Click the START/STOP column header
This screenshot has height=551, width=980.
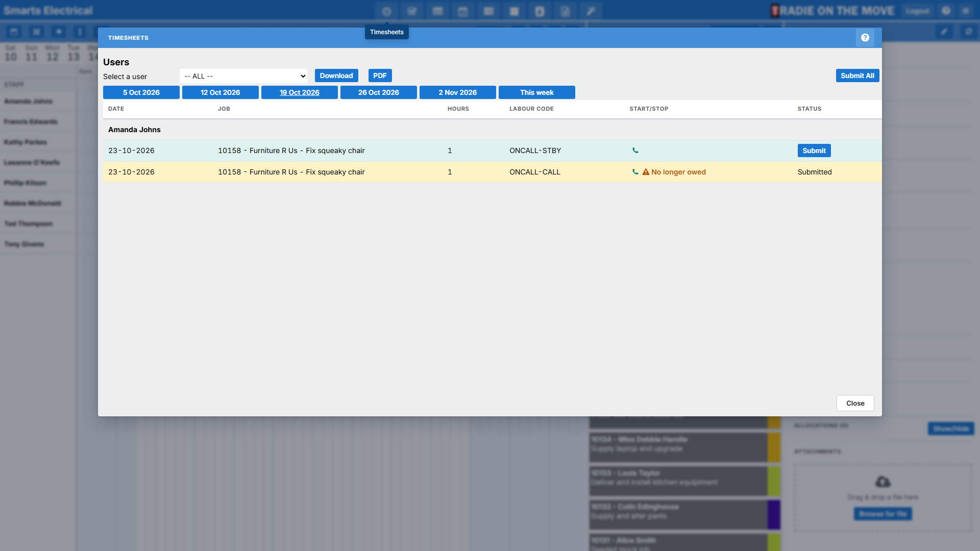(649, 109)
